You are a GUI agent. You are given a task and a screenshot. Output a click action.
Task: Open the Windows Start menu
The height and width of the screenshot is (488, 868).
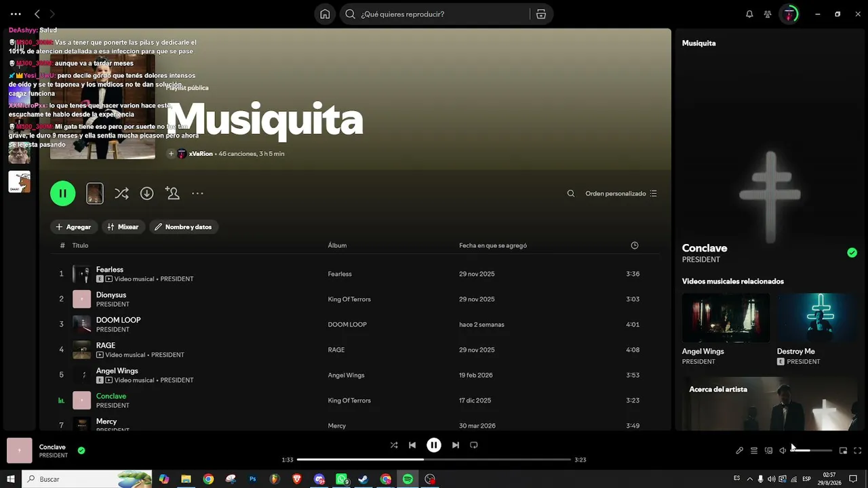(11, 479)
